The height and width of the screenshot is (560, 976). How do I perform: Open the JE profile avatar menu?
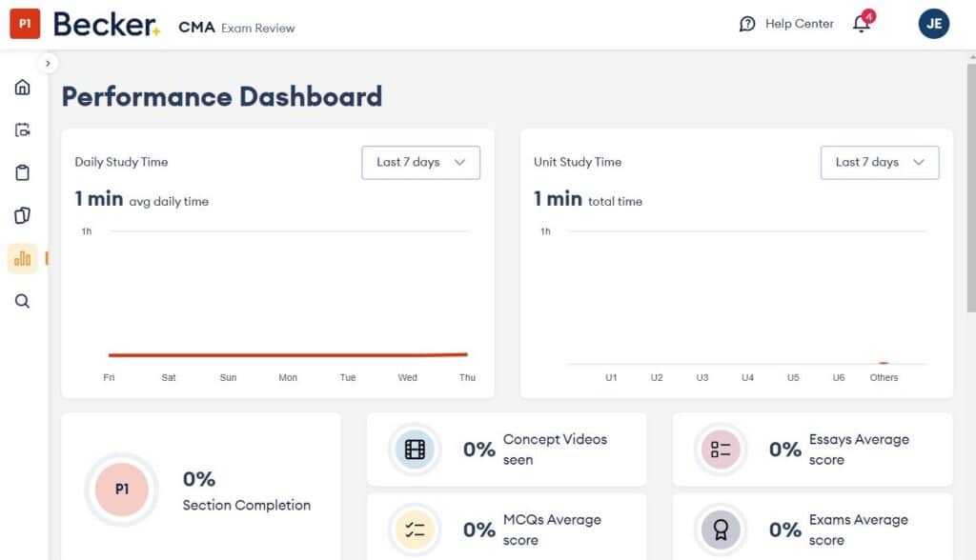tap(933, 23)
